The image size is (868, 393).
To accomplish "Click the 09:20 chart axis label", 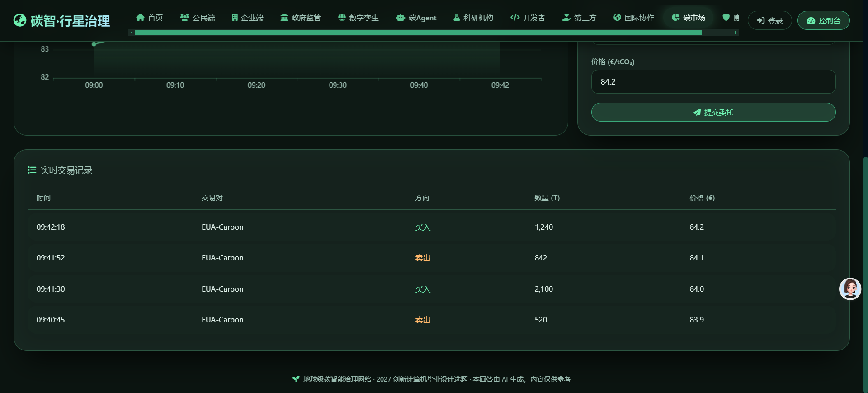I will point(256,85).
